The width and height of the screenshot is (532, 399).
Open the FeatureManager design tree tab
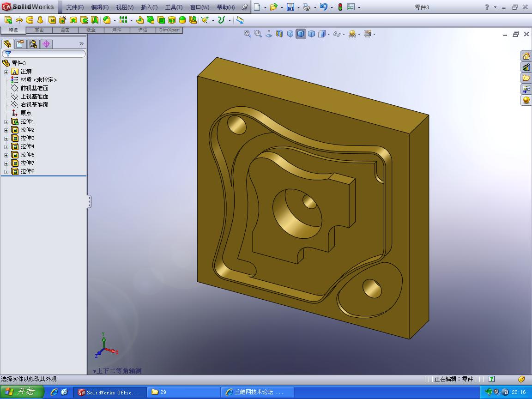[x=7, y=44]
